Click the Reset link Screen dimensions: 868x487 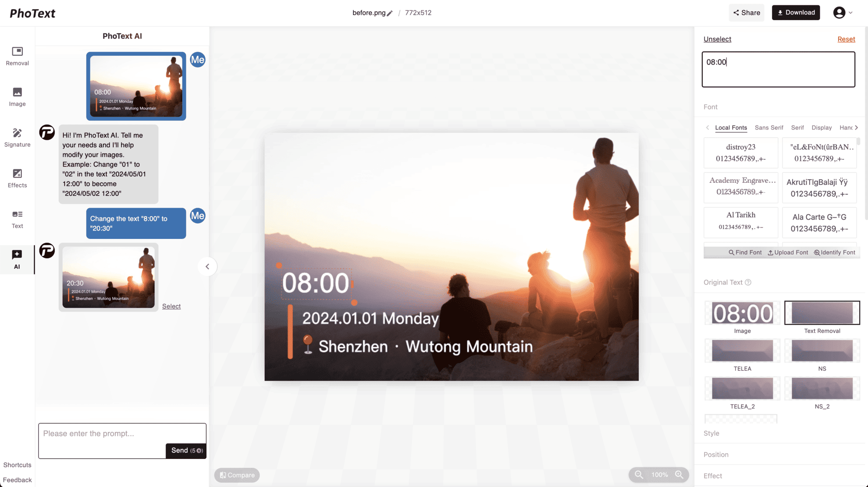coord(846,39)
